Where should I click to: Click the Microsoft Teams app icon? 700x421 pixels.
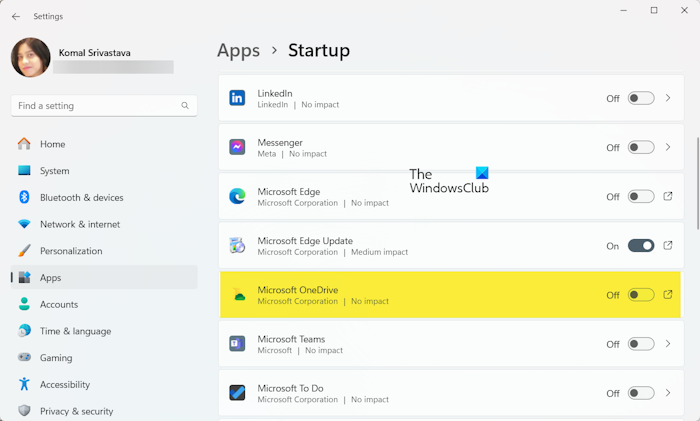click(x=237, y=344)
